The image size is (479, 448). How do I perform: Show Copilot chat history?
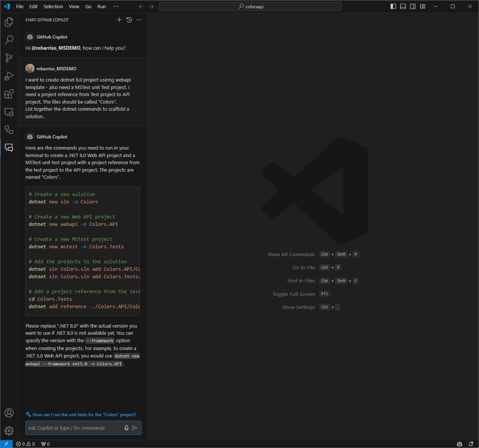pyautogui.click(x=129, y=20)
